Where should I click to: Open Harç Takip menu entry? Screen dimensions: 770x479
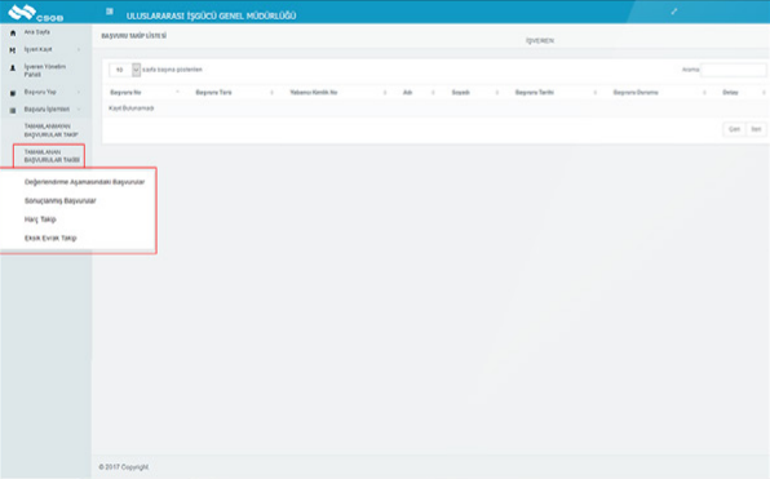(40, 219)
